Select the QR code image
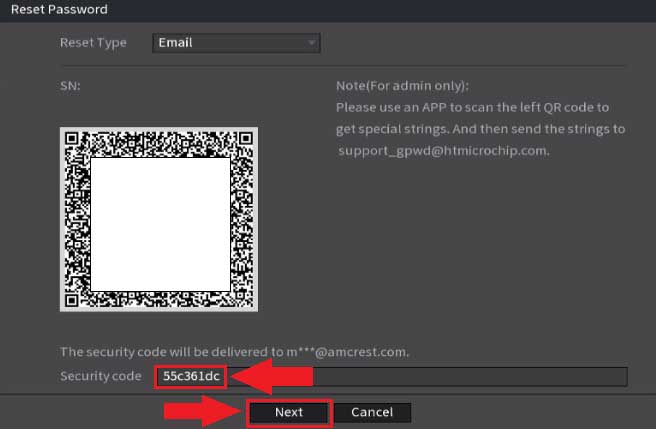 tap(159, 220)
